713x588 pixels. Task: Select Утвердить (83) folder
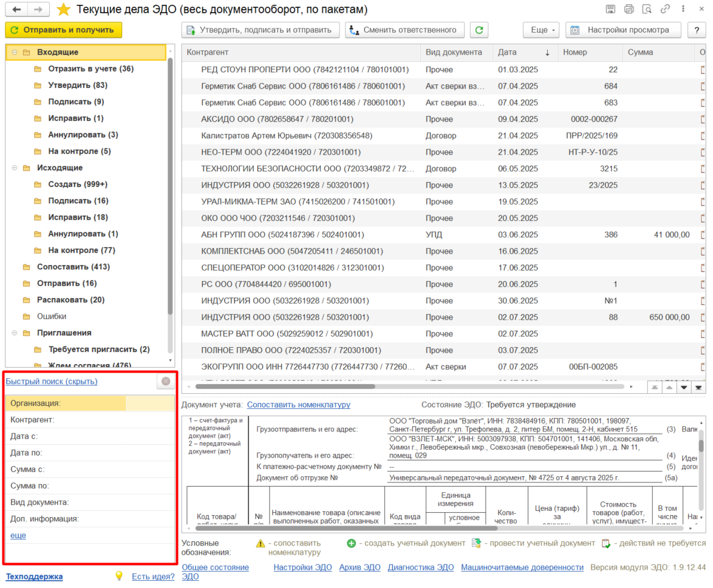78,85
